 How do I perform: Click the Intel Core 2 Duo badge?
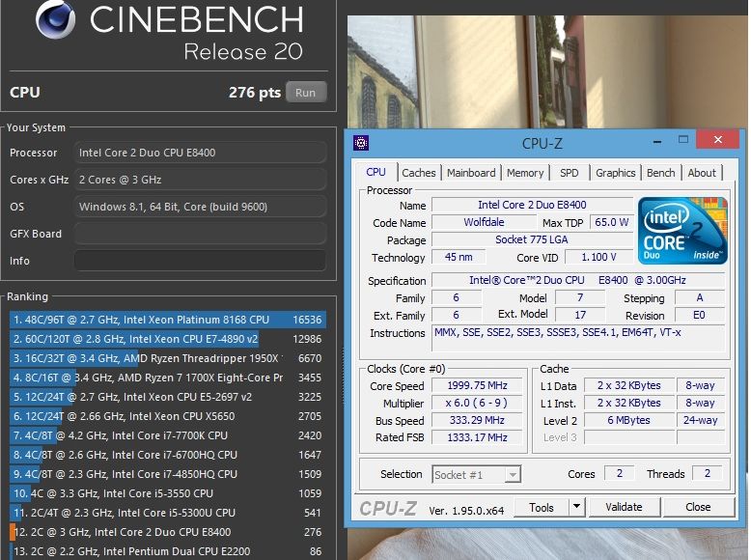(682, 231)
